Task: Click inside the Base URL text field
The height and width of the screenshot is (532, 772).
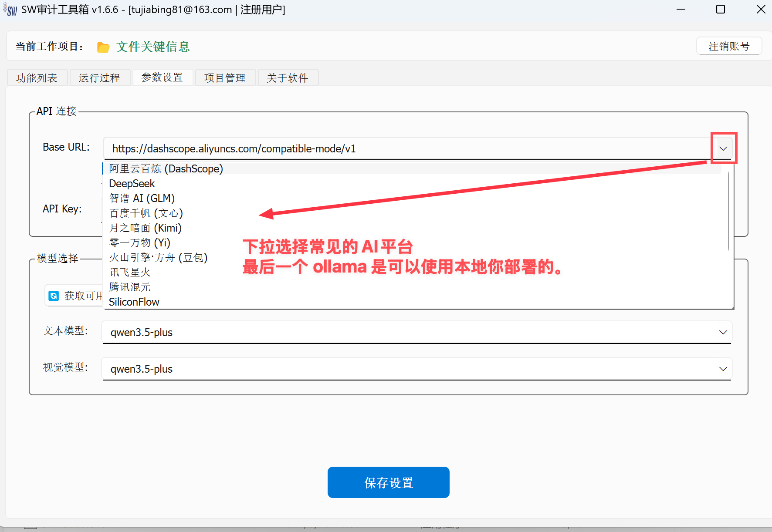Action: click(392, 149)
